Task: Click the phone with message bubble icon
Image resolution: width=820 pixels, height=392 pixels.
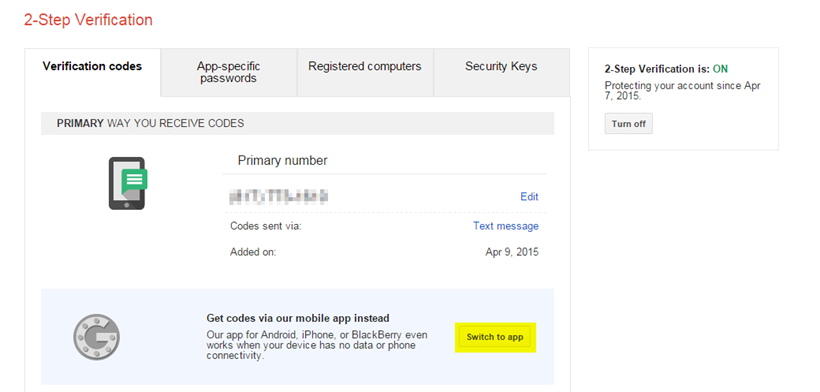Action: tap(128, 183)
